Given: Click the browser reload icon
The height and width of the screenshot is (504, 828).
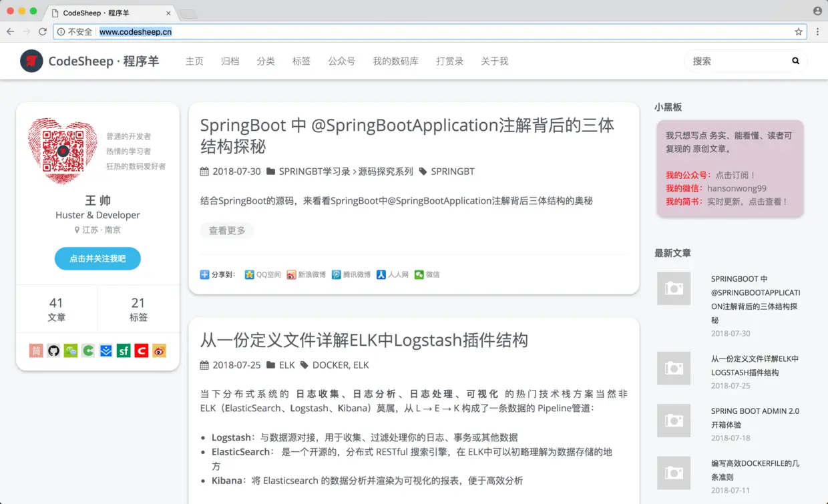Looking at the screenshot, I should [x=43, y=31].
